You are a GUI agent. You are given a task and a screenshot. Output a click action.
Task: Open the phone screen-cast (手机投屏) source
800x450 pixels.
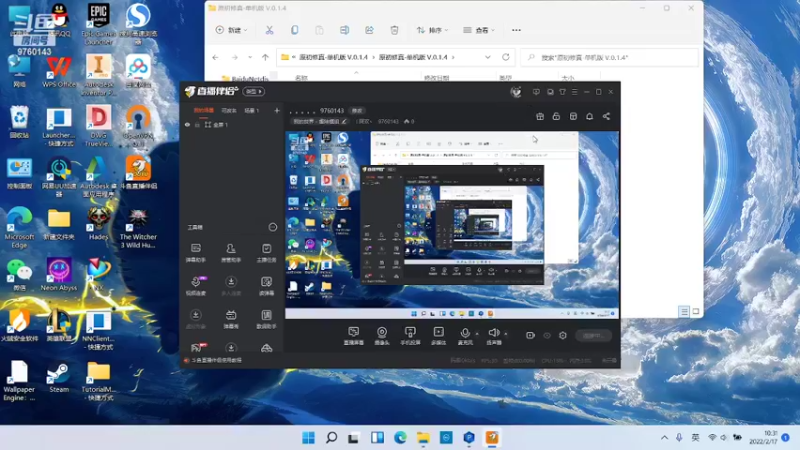click(410, 336)
